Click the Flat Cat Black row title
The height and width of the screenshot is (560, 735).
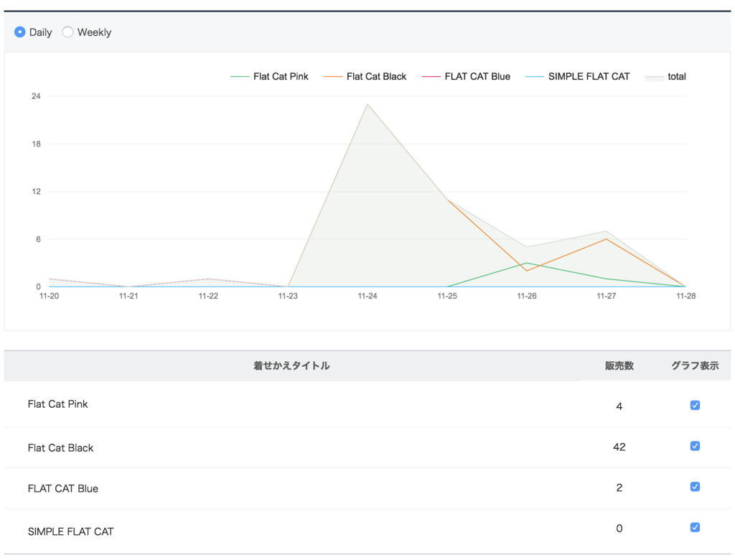pyautogui.click(x=60, y=448)
